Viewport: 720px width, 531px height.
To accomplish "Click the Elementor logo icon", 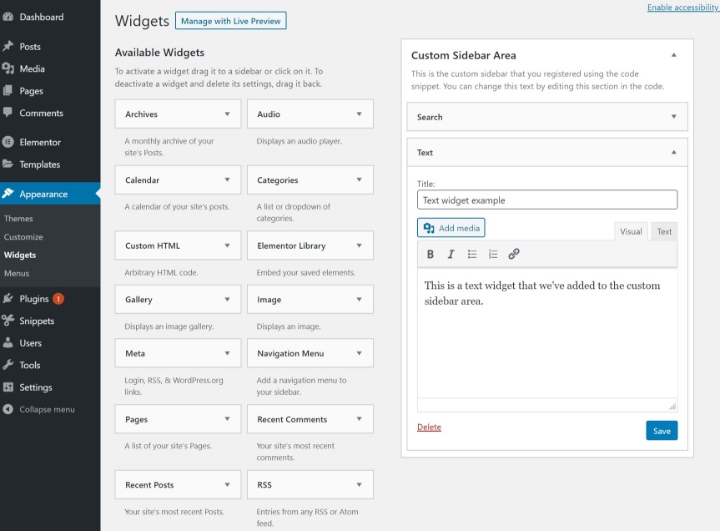I will (x=7, y=142).
